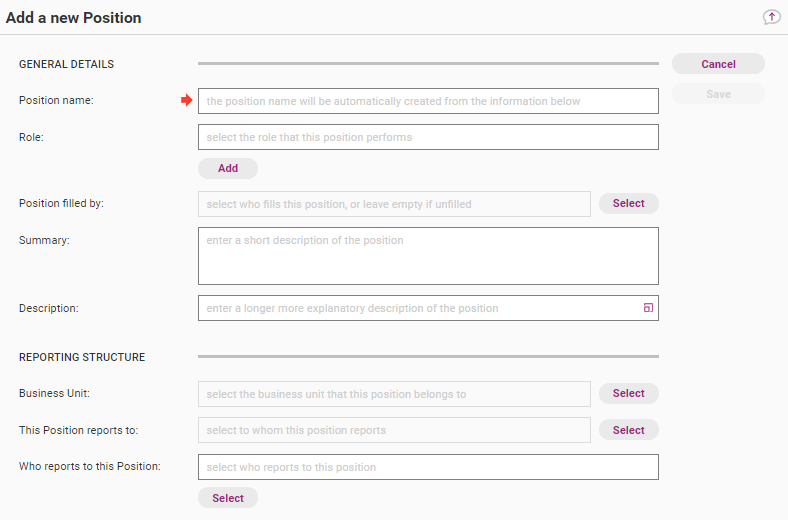This screenshot has height=520, width=788.
Task: Open the Business Unit Select picker
Action: coord(628,393)
